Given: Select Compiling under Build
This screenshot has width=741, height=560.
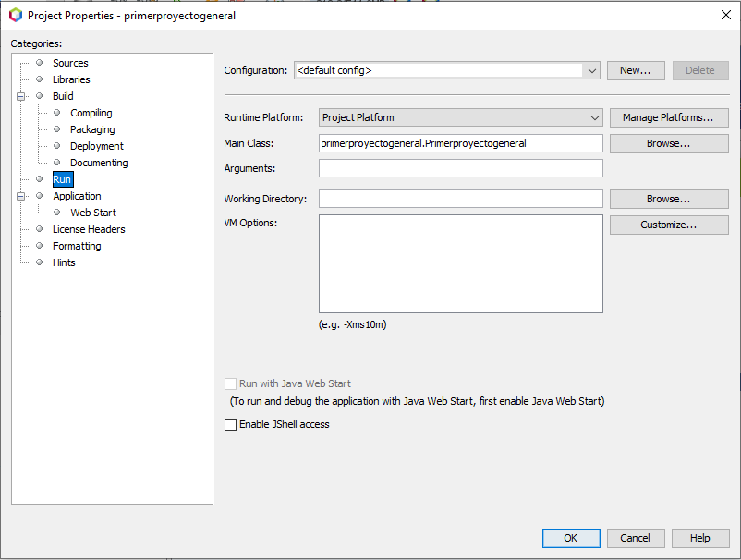Looking at the screenshot, I should pos(91,113).
